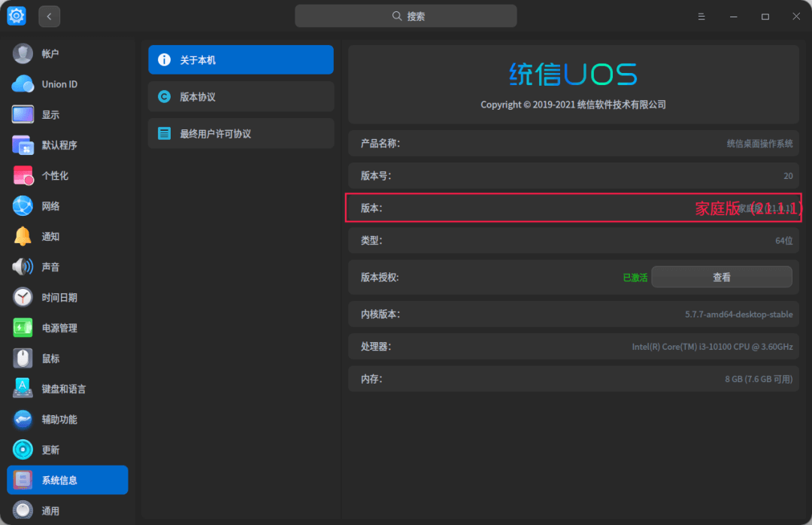Open the title bar hamburger menu
This screenshot has height=525, width=812.
(x=701, y=17)
